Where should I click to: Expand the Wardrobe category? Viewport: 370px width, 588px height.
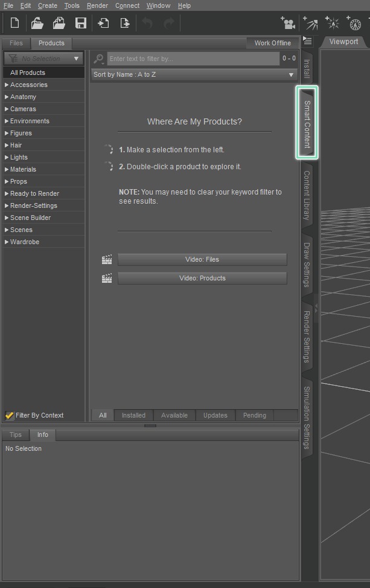pos(7,242)
